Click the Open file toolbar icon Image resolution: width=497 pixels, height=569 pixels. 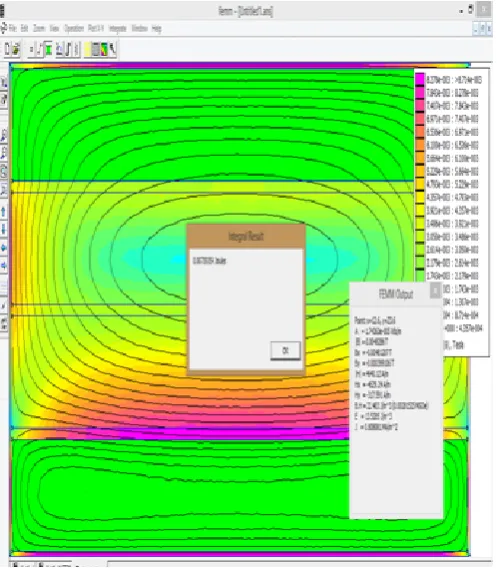pos(15,49)
